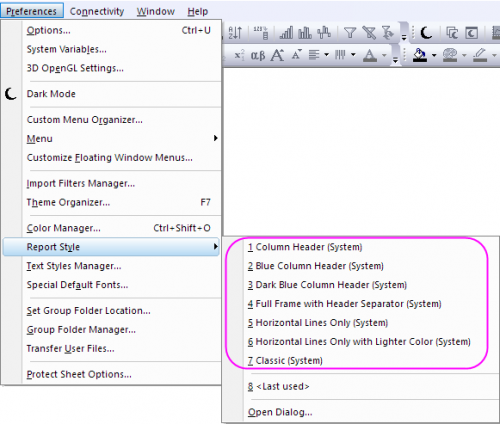Choose Last used report style
Screen dimensions: 500x424
coord(361,387)
